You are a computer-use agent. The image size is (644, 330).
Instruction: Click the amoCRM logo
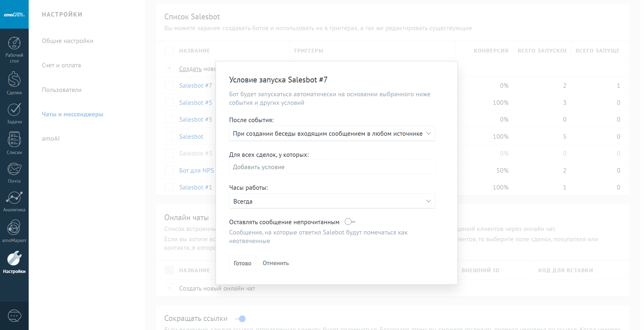click(14, 14)
